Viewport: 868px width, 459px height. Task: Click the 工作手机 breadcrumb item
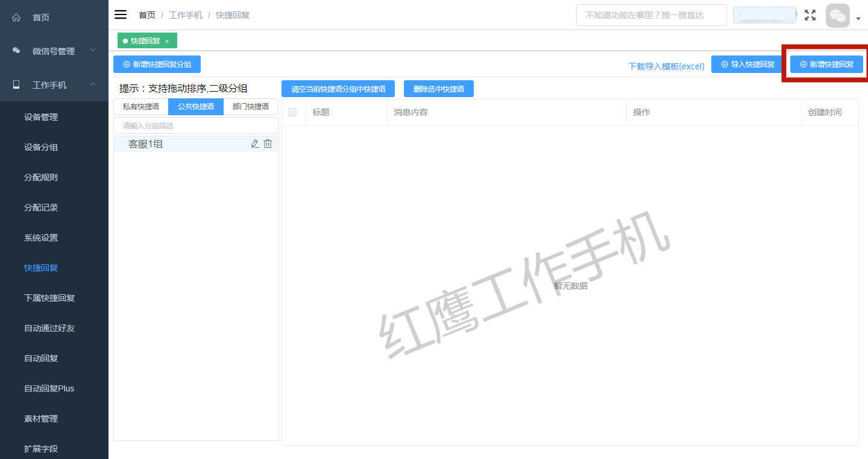pos(186,15)
